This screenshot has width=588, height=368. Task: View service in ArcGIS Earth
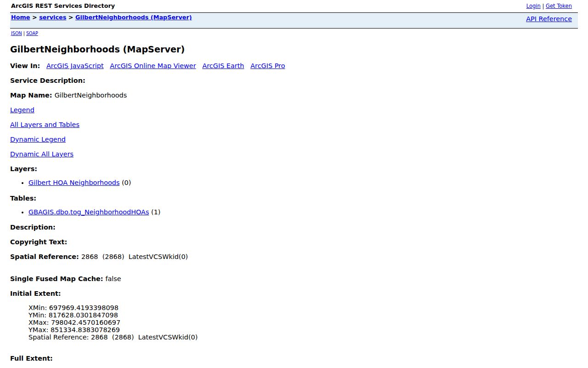pyautogui.click(x=223, y=66)
